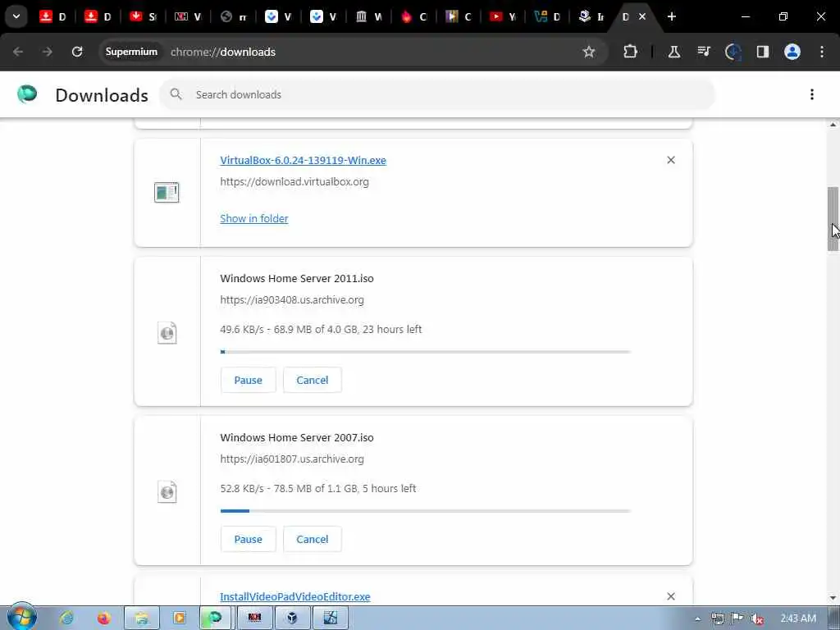This screenshot has height=630, width=840.
Task: Click the download progress indicator in the toolbar
Action: pyautogui.click(x=733, y=52)
